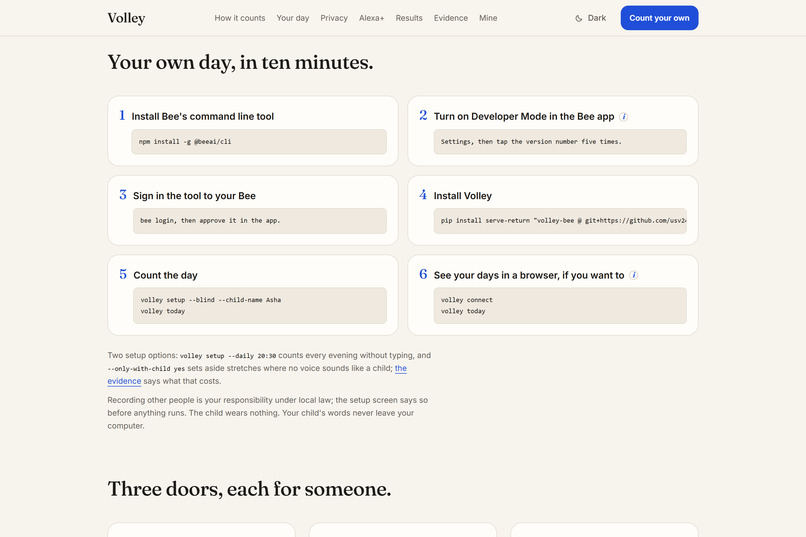The image size is (806, 537).
Task: Show info tip for Developer Mode step
Action: point(624,117)
